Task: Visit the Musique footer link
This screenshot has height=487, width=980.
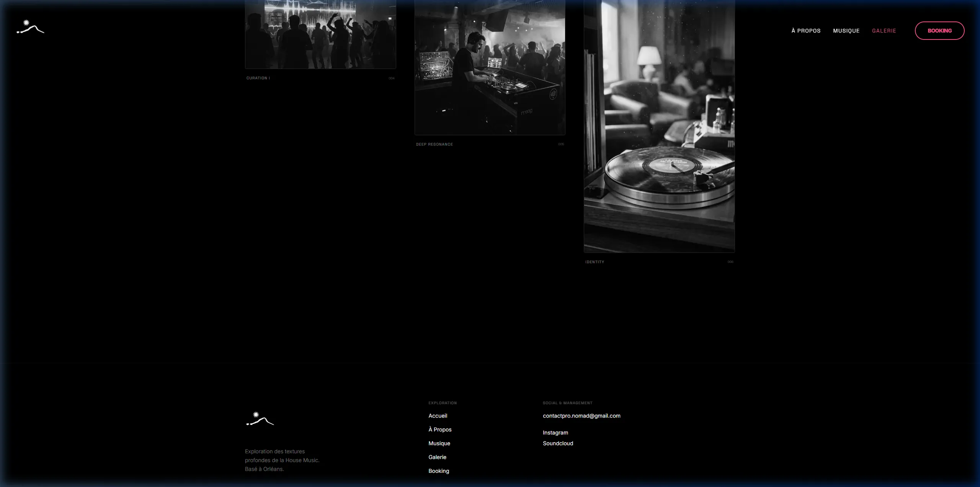Action: (x=439, y=443)
